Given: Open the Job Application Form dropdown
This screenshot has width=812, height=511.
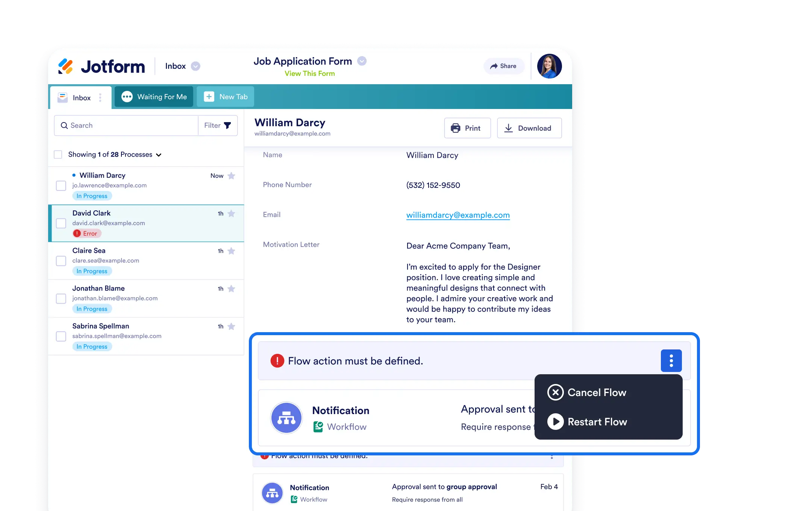Looking at the screenshot, I should [362, 61].
